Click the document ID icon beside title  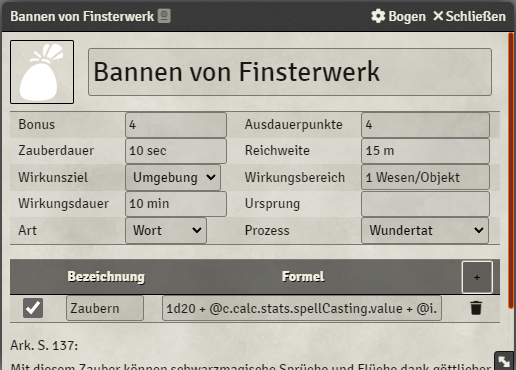coord(164,16)
